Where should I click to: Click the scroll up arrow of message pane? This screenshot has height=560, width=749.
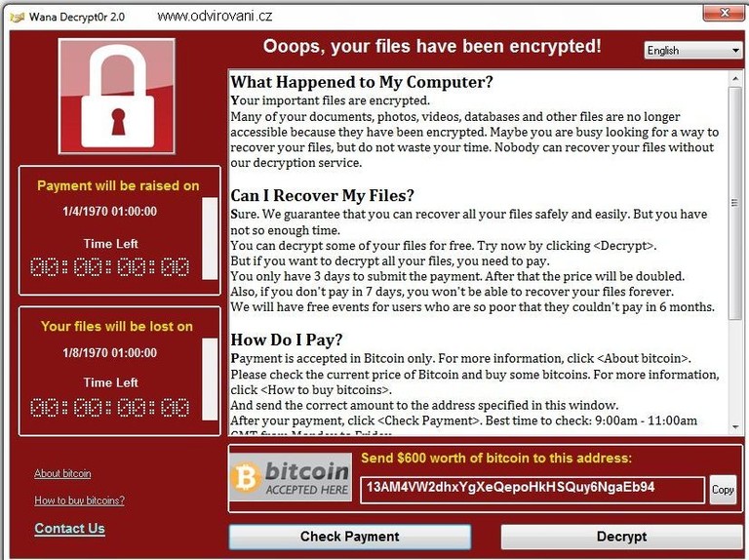click(x=735, y=78)
